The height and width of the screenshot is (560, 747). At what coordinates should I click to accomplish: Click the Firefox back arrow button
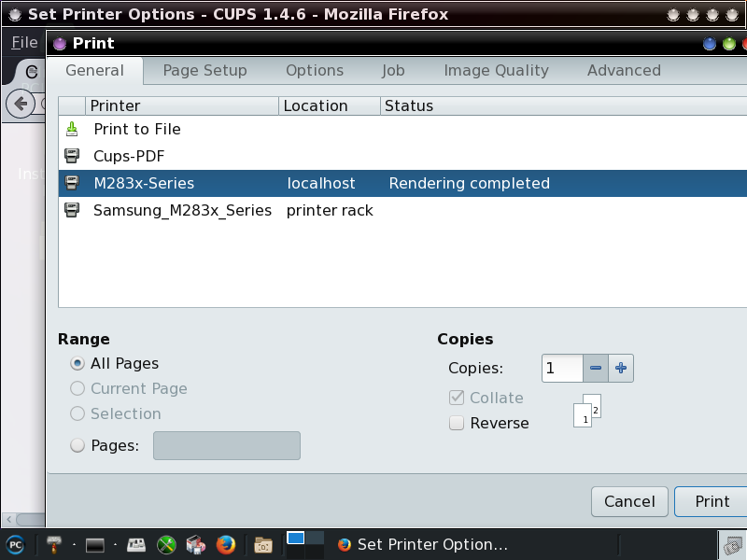[x=20, y=103]
